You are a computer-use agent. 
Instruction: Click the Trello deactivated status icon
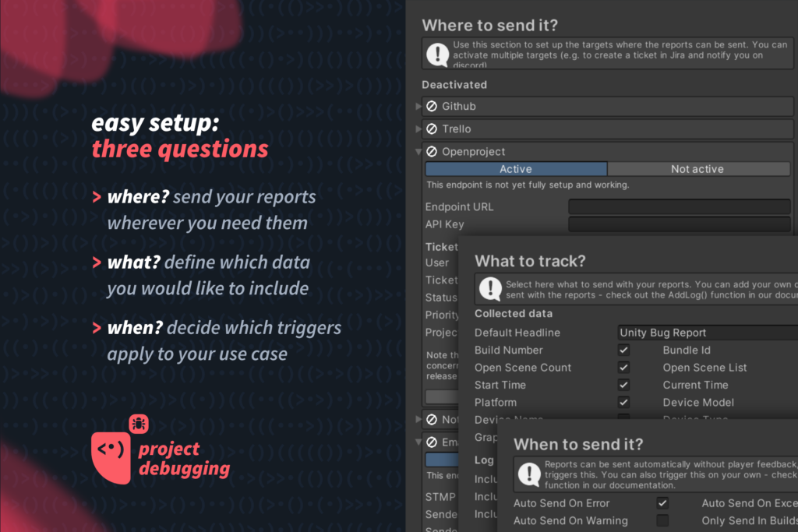click(432, 129)
